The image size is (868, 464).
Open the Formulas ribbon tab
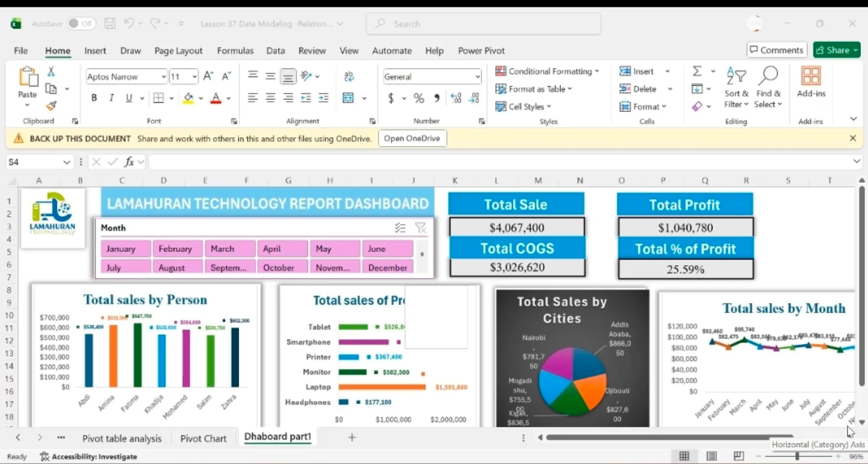click(235, 51)
